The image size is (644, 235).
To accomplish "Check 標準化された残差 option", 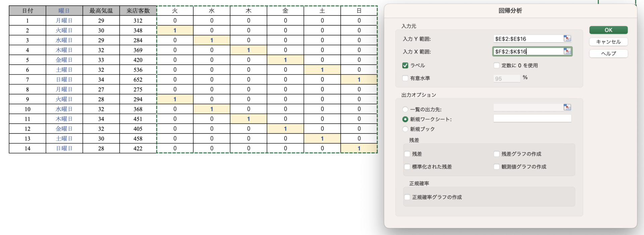I will tap(407, 167).
